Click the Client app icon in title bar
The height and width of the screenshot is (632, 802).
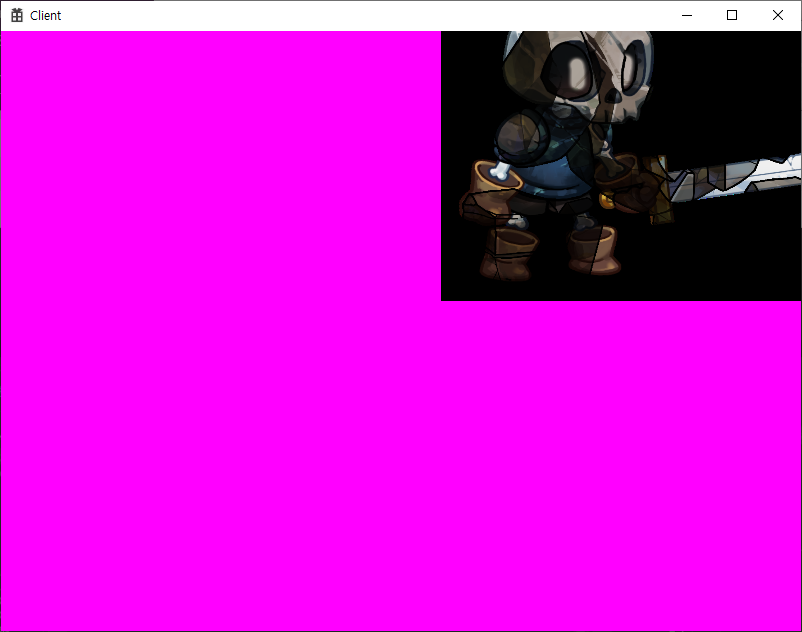pyautogui.click(x=17, y=15)
